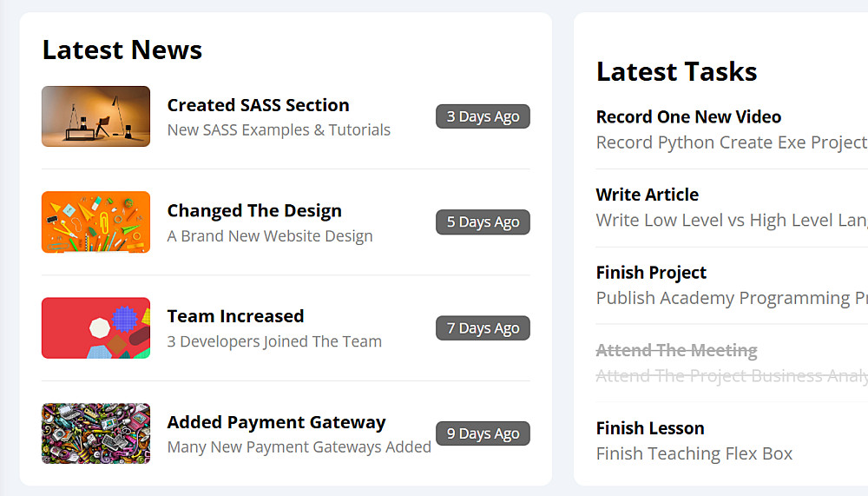Screen dimensions: 868x496
Task: Click the Team Increased headline
Action: pyautogui.click(x=235, y=316)
